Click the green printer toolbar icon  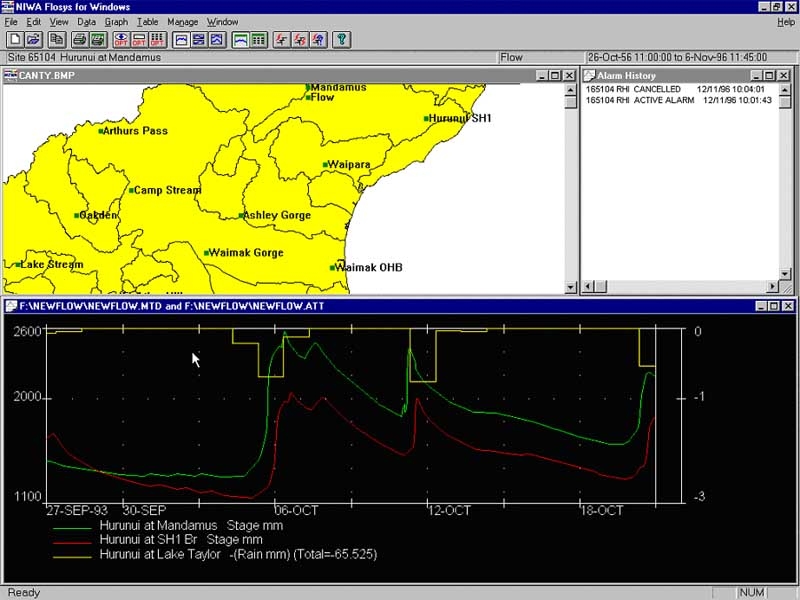[98, 40]
